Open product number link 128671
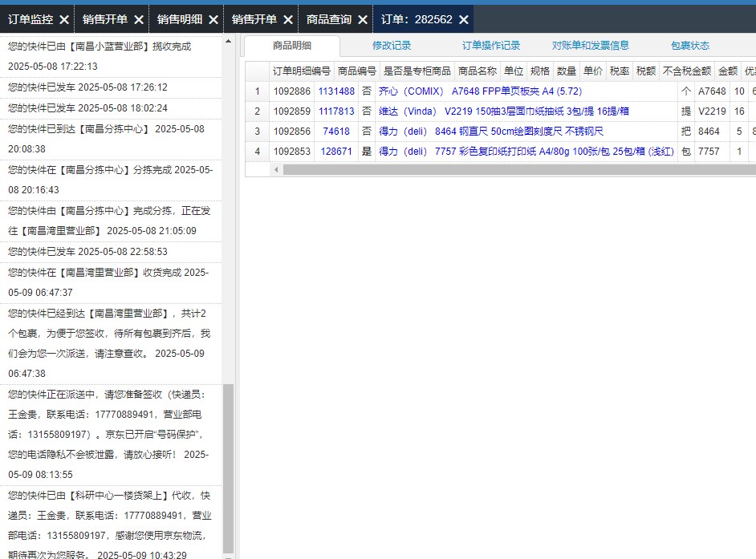 336,152
